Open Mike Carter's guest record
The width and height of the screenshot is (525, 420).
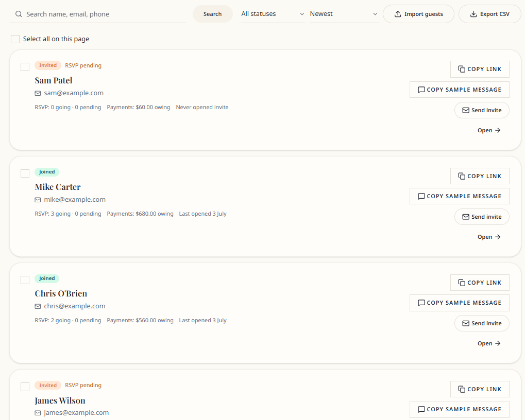(489, 237)
